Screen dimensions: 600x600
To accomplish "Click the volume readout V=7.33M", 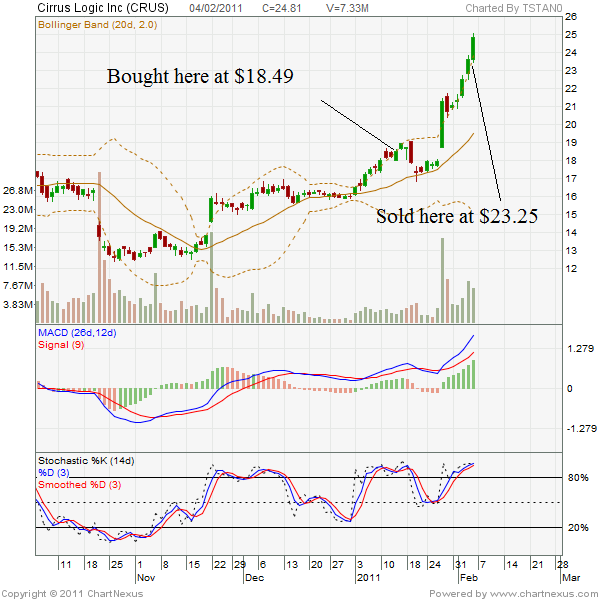I will (x=347, y=8).
